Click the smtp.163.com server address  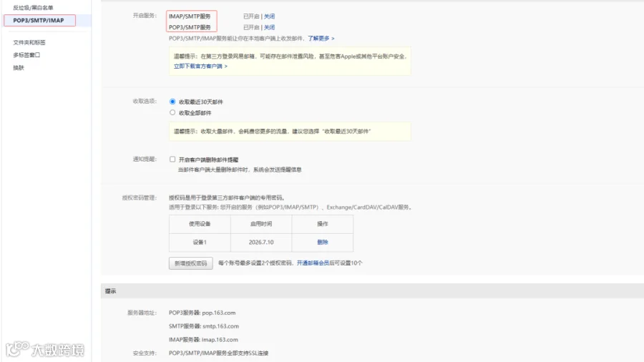(220, 326)
